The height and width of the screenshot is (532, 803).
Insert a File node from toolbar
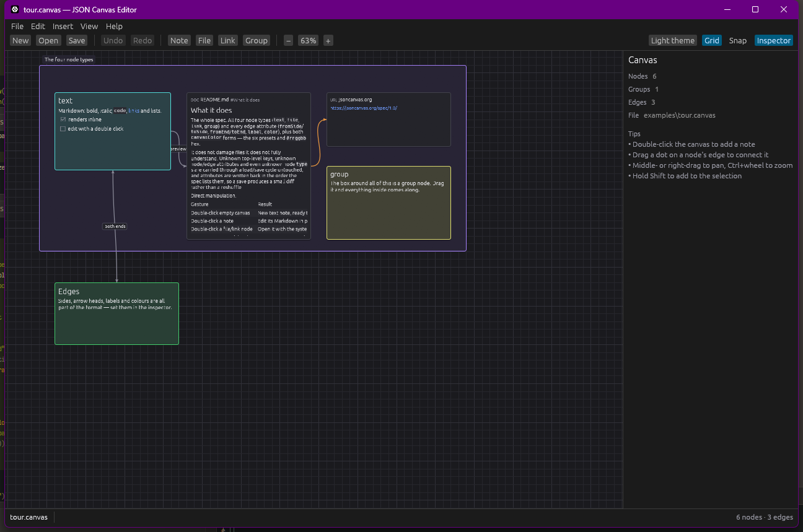204,40
